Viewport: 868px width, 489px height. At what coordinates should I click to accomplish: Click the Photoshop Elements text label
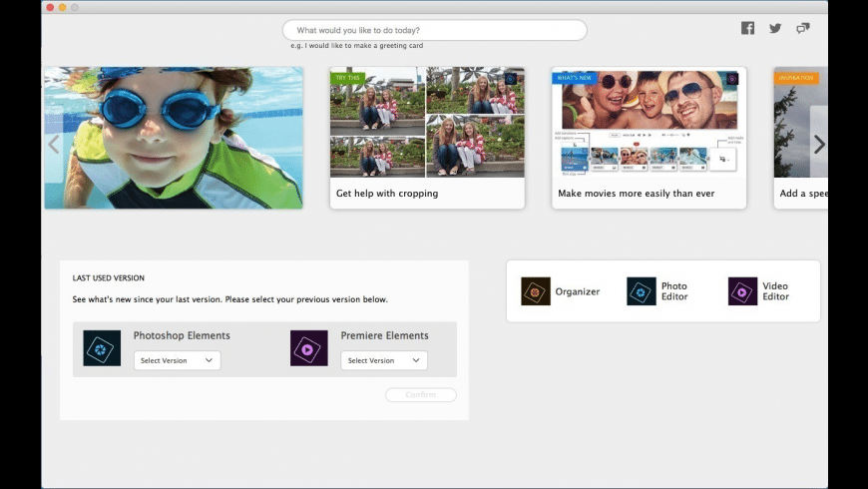coord(182,335)
